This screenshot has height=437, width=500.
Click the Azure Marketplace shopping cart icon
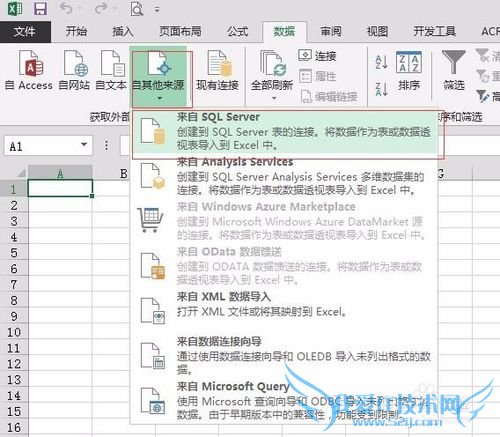[150, 220]
